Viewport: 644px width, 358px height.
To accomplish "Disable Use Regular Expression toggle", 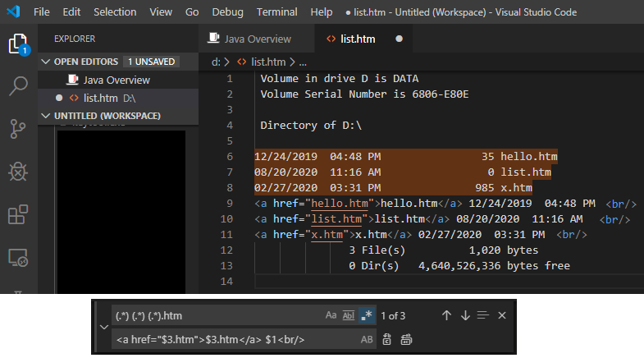I will (365, 315).
